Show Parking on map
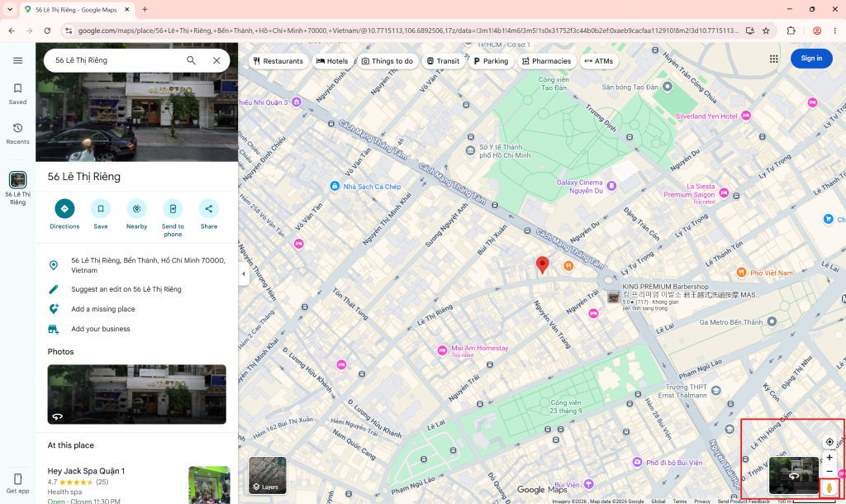846x504 pixels. click(491, 61)
